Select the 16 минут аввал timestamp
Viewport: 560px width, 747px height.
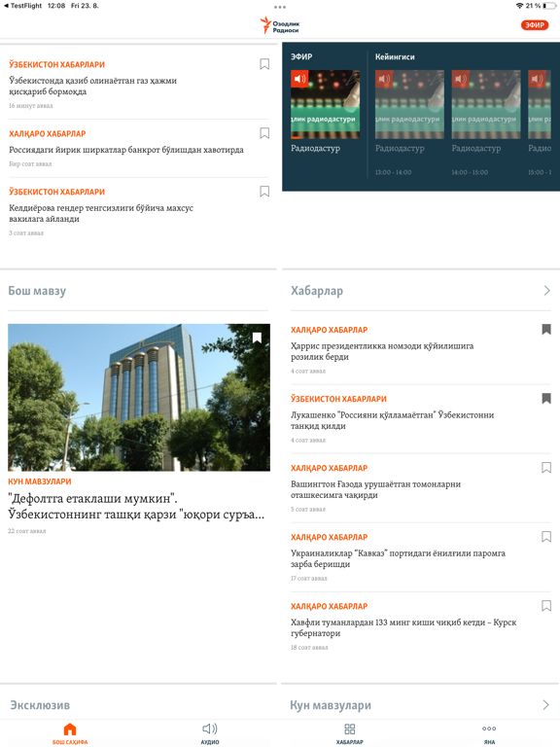coord(30,106)
